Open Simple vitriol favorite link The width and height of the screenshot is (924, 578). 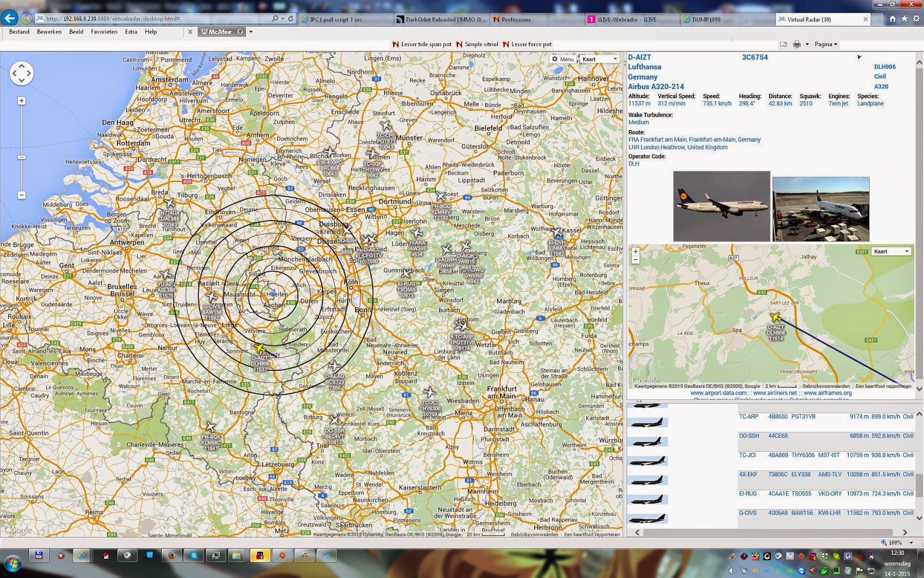click(477, 45)
